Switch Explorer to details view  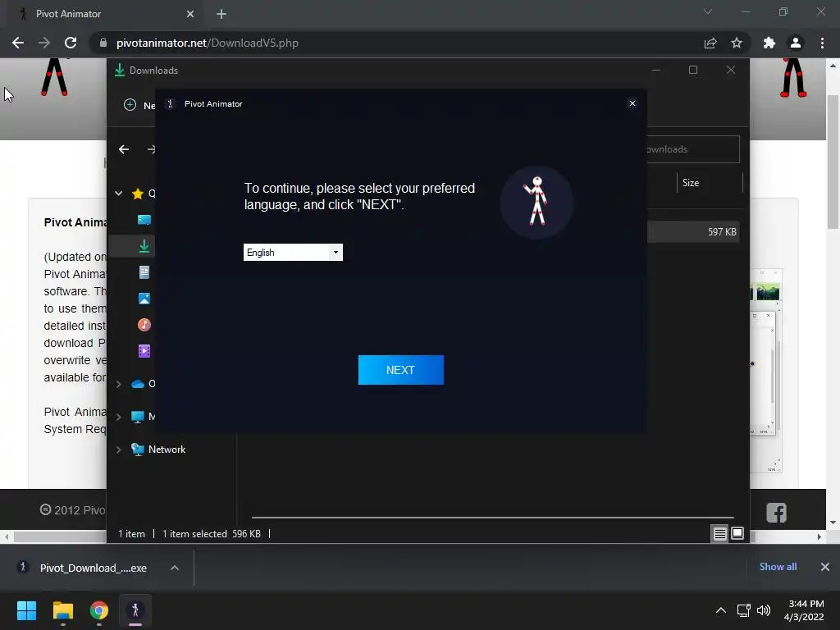(719, 533)
